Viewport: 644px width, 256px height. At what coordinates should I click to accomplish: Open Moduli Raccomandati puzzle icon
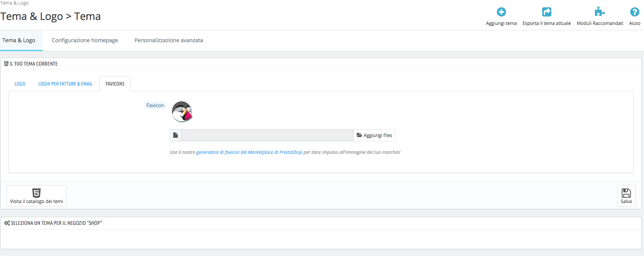pyautogui.click(x=599, y=12)
